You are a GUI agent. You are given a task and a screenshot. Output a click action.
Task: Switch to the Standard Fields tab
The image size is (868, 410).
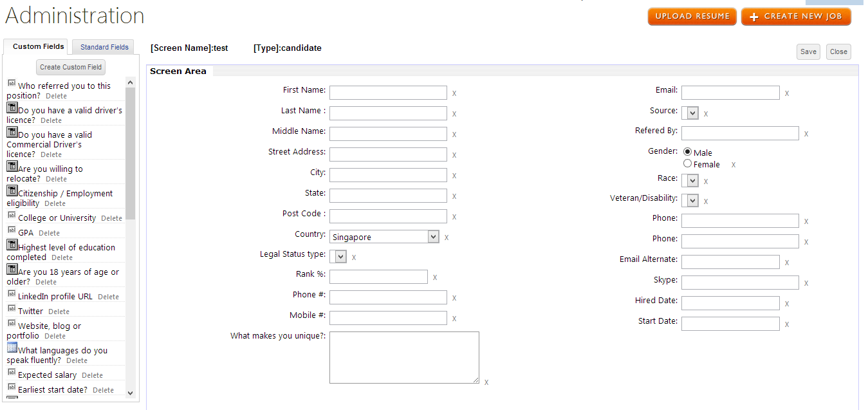[104, 47]
